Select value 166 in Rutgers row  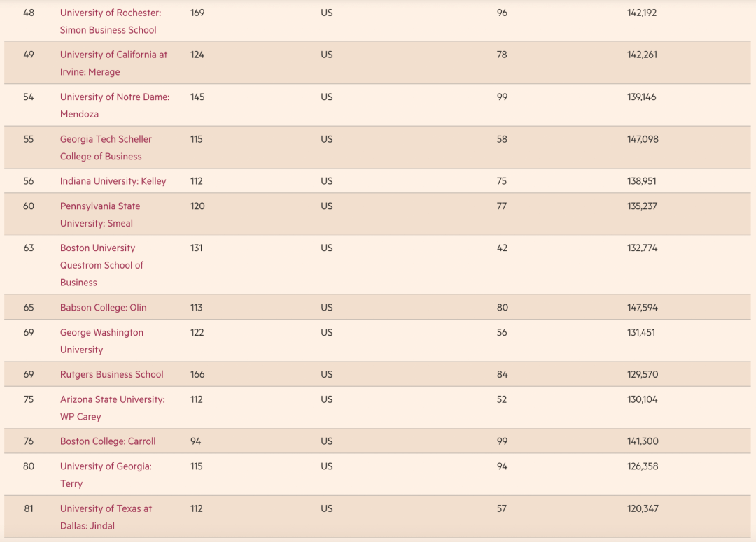[197, 374]
